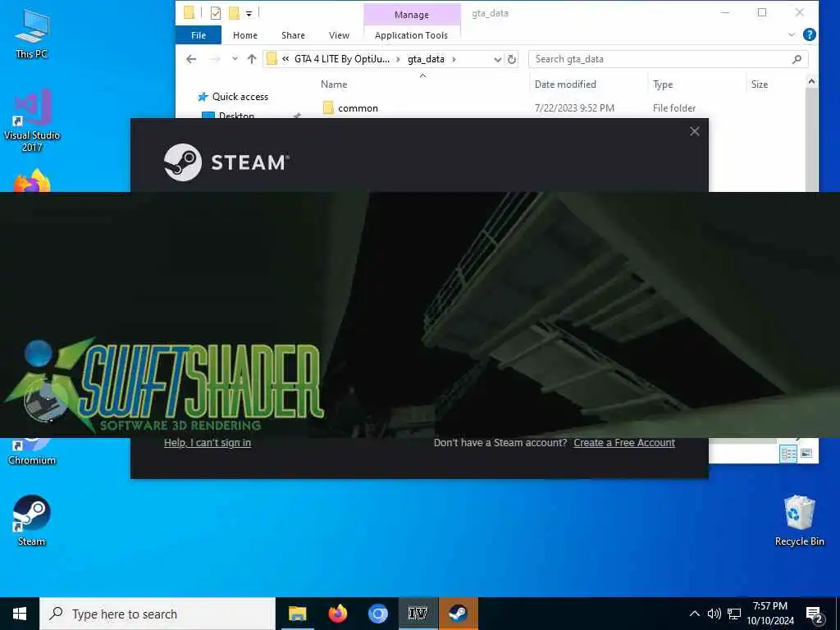The height and width of the screenshot is (630, 840).
Task: Open Chromium from the taskbar
Action: (377, 614)
